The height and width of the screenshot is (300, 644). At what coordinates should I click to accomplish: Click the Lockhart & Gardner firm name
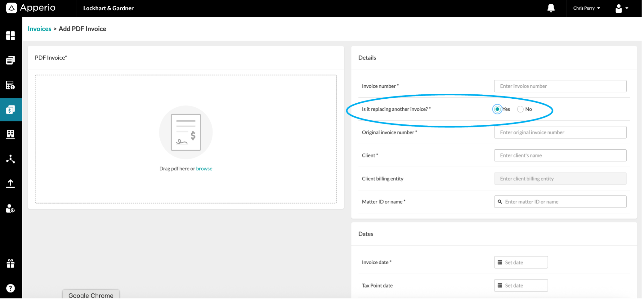[108, 8]
